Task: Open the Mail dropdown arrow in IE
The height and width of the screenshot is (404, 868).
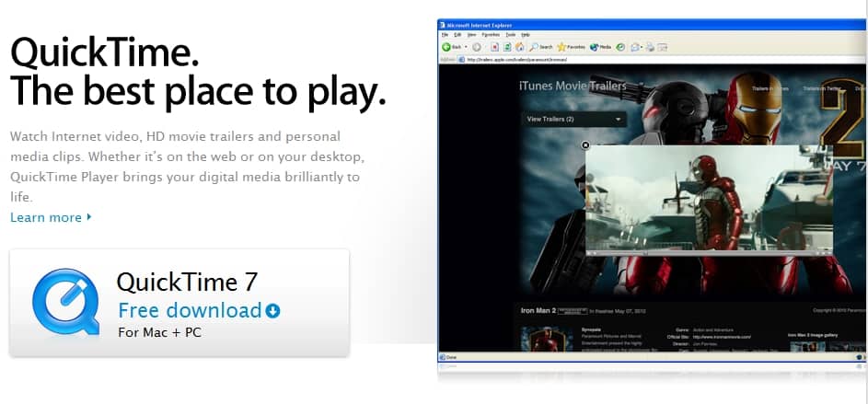Action: pos(642,47)
